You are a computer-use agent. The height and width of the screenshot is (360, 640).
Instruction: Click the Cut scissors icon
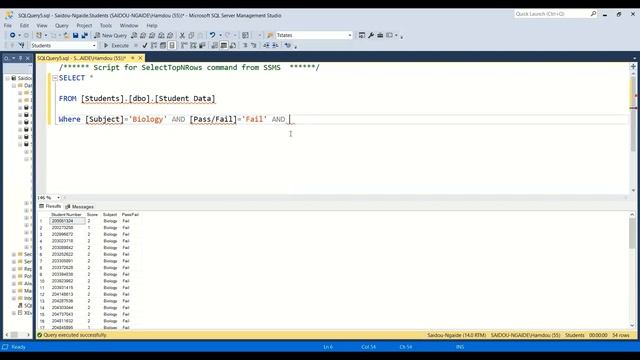point(182,36)
